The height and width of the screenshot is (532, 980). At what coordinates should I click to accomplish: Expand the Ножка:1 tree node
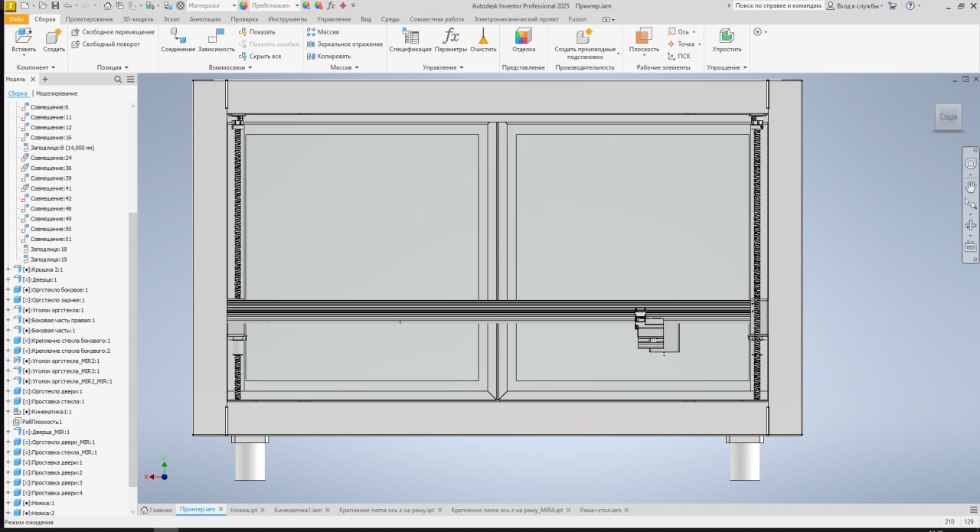click(8, 503)
